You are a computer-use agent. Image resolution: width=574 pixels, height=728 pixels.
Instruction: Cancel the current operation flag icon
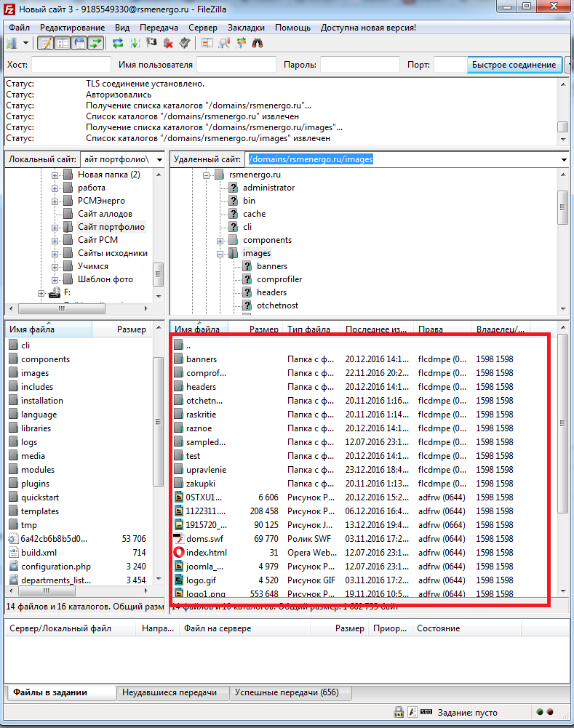click(151, 43)
